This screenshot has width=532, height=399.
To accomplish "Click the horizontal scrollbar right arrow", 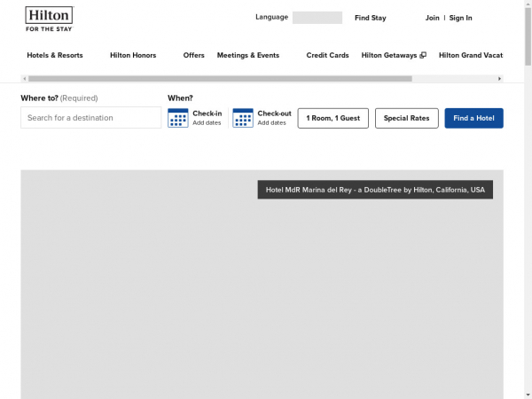I will coord(499,79).
